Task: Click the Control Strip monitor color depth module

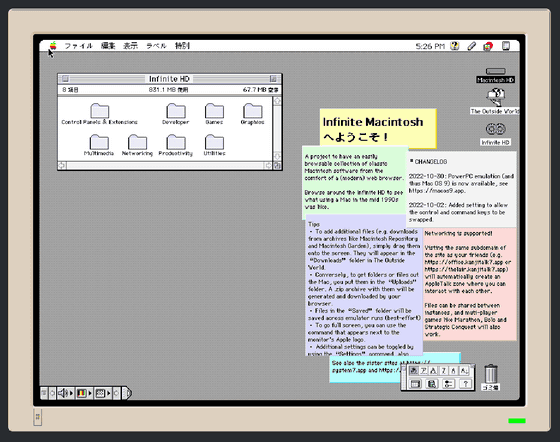Action: tap(82, 393)
